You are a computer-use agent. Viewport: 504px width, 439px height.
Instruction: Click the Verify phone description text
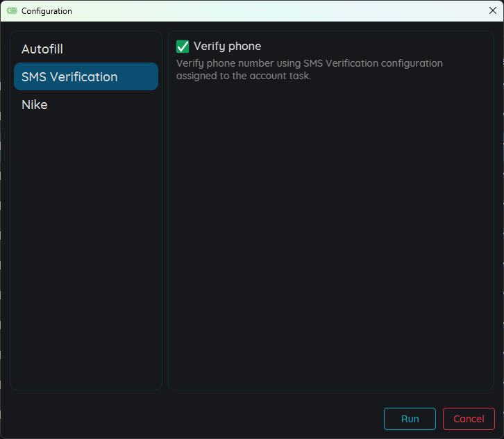(x=309, y=69)
